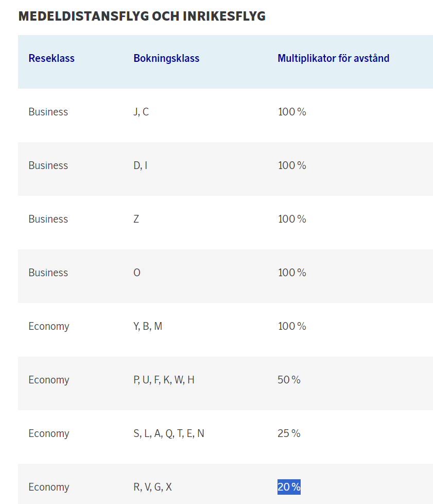Click the S, L, A, Q, T, E, N cell
This screenshot has width=433, height=504.
[169, 433]
